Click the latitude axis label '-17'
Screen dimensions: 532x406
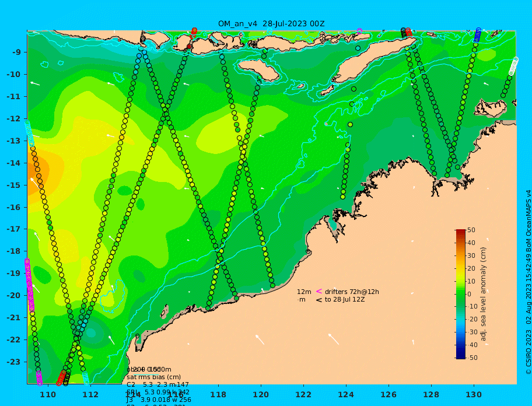[x=14, y=229]
